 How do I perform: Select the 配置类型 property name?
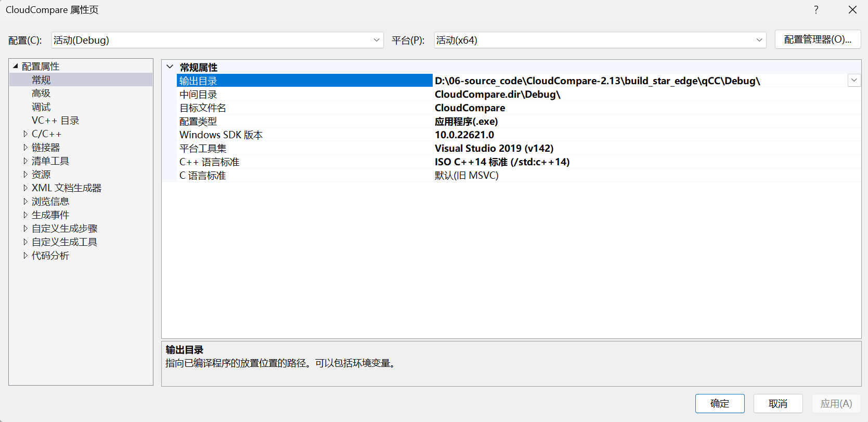[x=198, y=121]
